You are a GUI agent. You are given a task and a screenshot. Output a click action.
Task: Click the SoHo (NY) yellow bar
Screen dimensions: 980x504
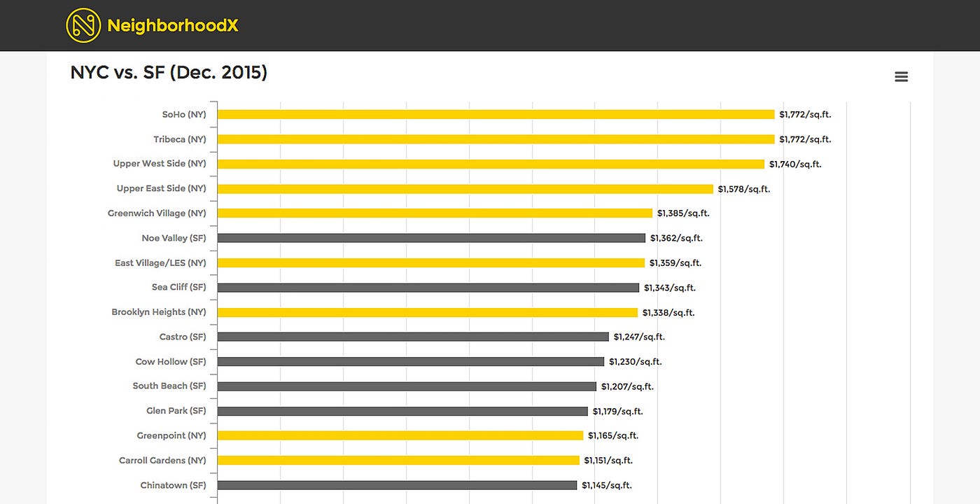(496, 114)
